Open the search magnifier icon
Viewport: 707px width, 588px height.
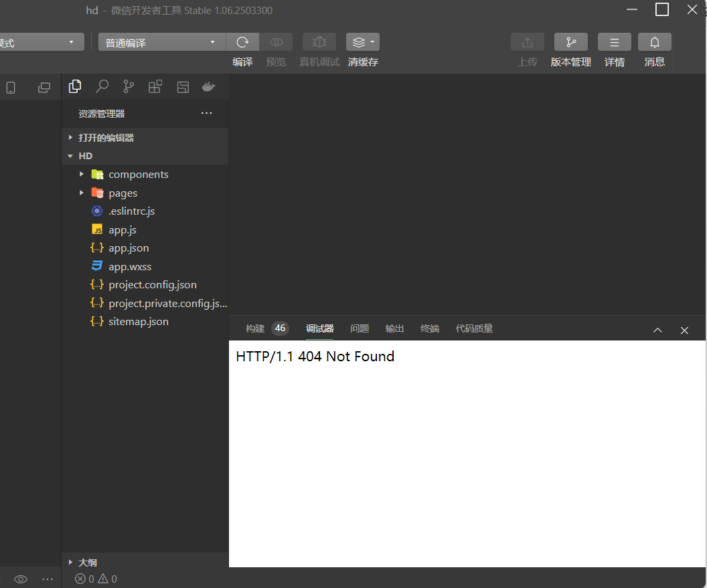102,86
